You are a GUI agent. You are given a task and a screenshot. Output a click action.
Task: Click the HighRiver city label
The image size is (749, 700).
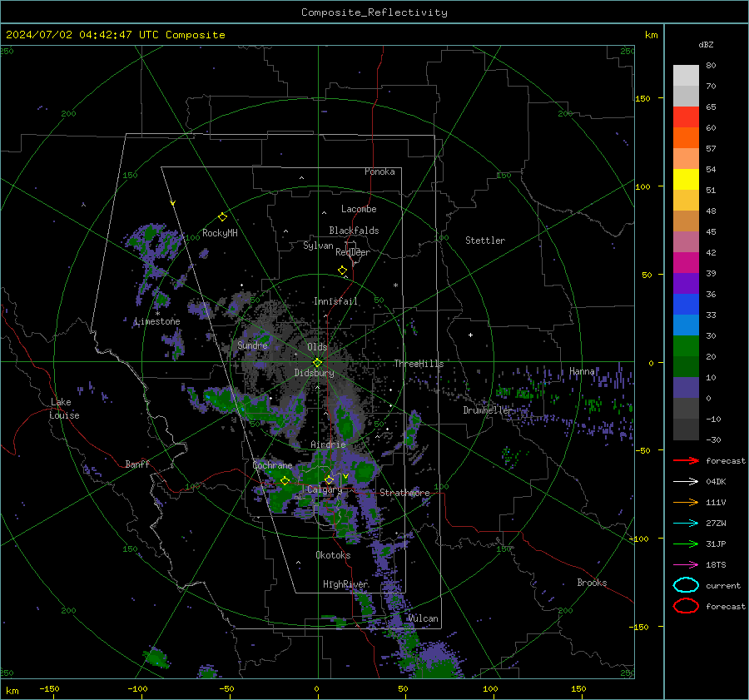pos(345,584)
